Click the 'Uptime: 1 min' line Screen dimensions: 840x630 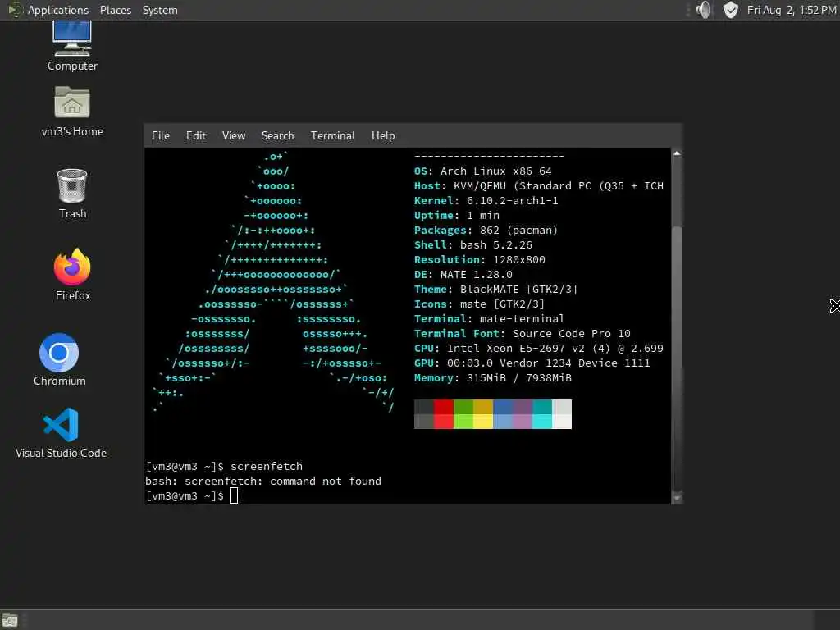coord(456,216)
